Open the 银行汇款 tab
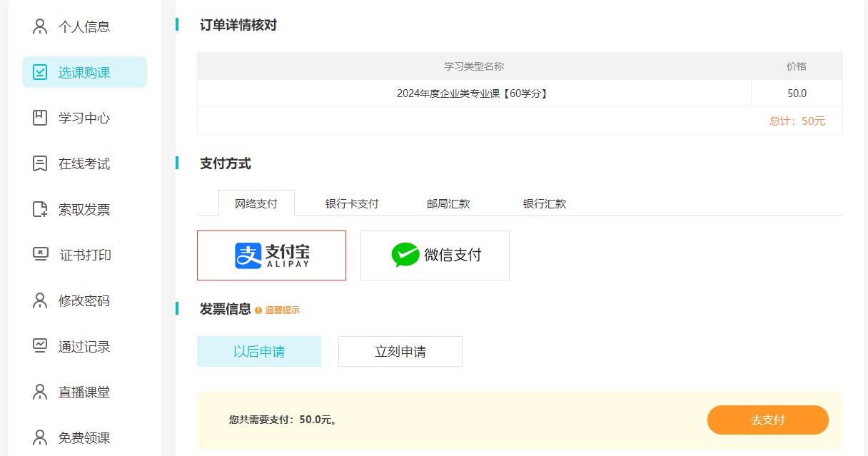This screenshot has height=456, width=868. [x=545, y=204]
